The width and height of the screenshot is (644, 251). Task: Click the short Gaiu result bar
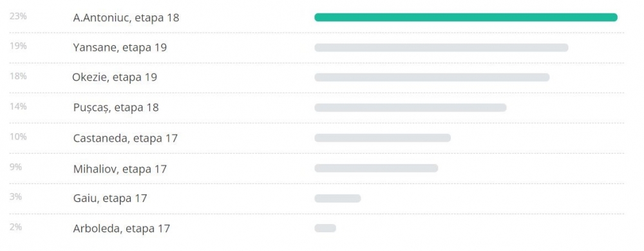pyautogui.click(x=337, y=198)
